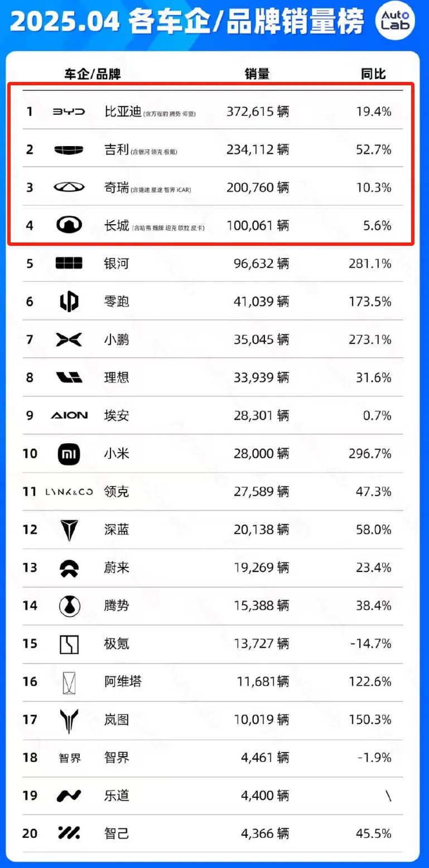Viewport: 429px width, 868px height.
Task: Click the Voyah logo in row 17
Action: (69, 720)
